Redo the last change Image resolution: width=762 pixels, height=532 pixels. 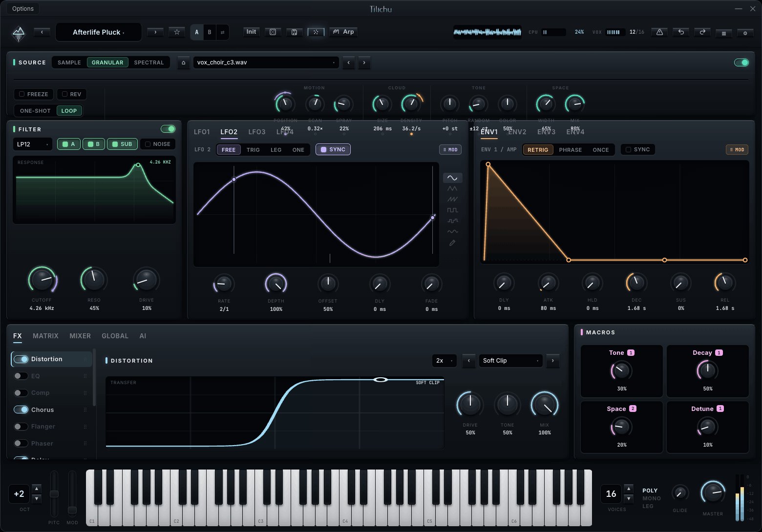[702, 32]
